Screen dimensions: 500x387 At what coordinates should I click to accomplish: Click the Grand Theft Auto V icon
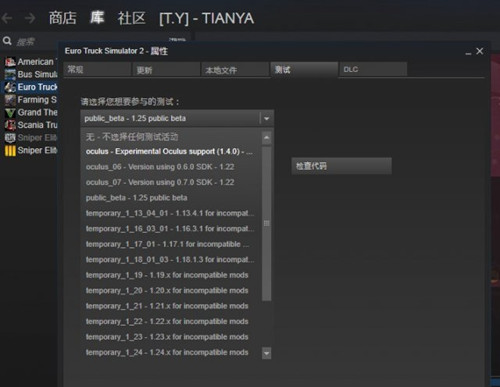tap(10, 112)
